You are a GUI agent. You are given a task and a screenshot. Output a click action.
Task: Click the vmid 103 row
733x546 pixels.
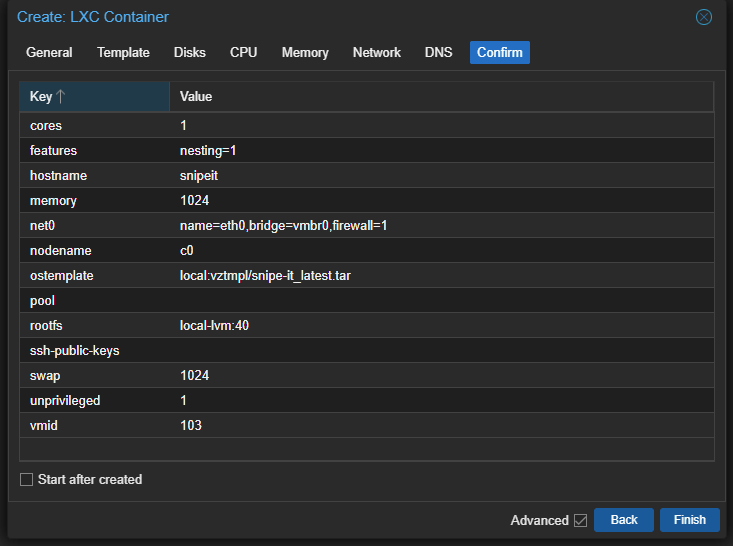(x=366, y=425)
